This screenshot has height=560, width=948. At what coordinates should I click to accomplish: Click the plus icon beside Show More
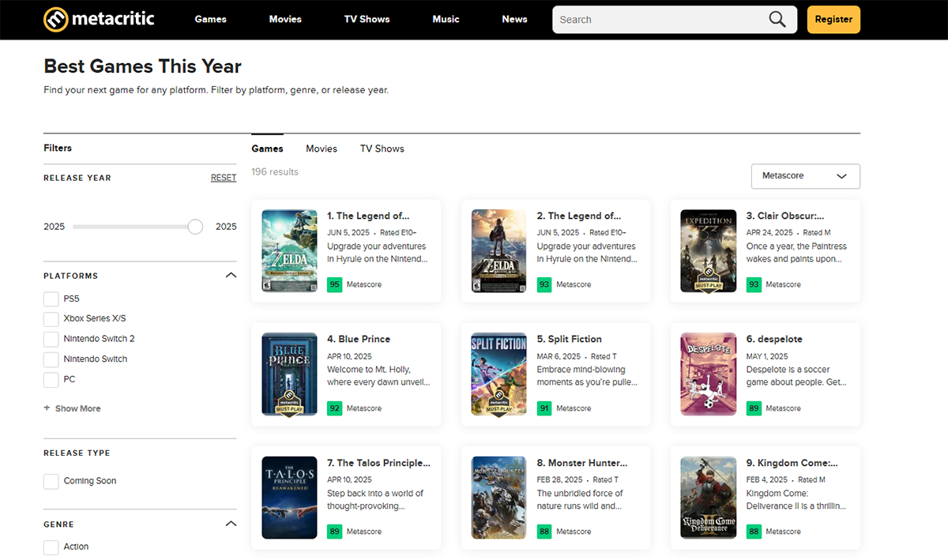(x=47, y=408)
